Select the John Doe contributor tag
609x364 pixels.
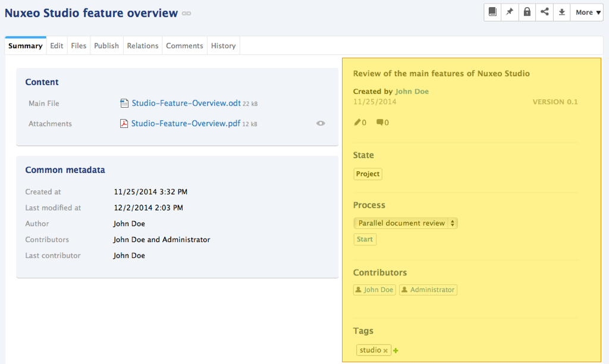click(375, 290)
